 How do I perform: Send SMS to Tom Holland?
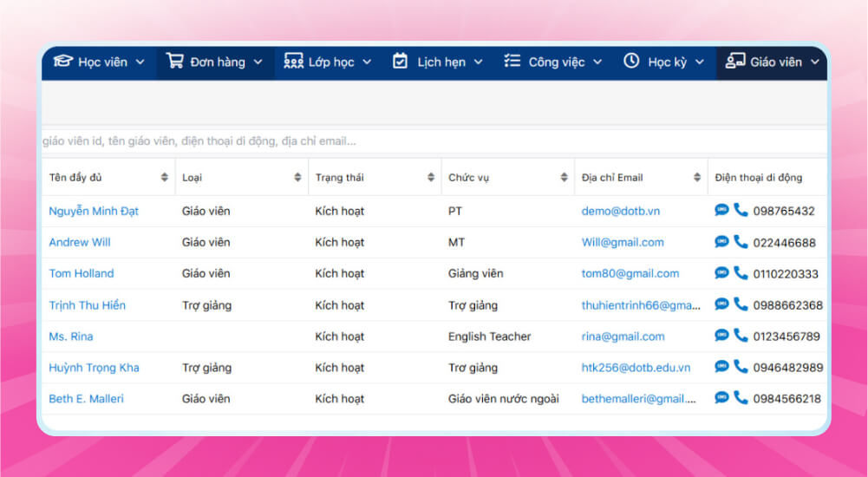coord(721,273)
